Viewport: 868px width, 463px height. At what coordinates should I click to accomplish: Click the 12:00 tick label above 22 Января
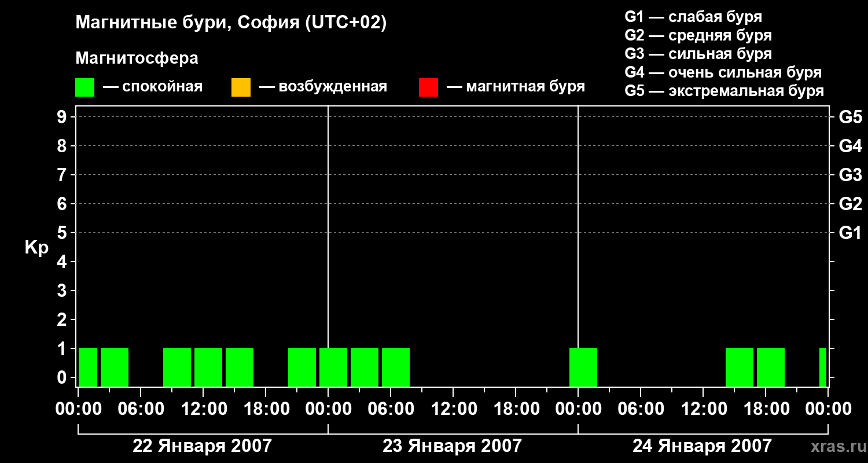coord(203,409)
